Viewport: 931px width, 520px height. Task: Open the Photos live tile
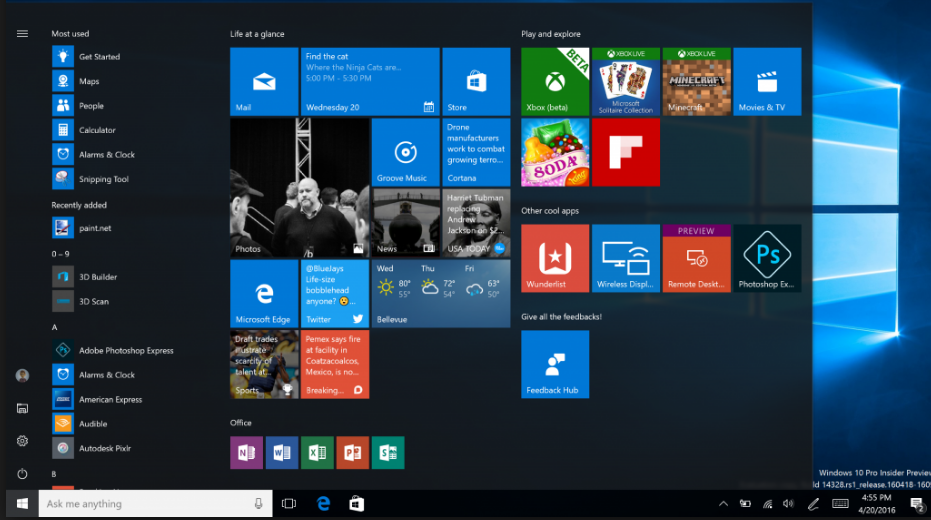299,188
